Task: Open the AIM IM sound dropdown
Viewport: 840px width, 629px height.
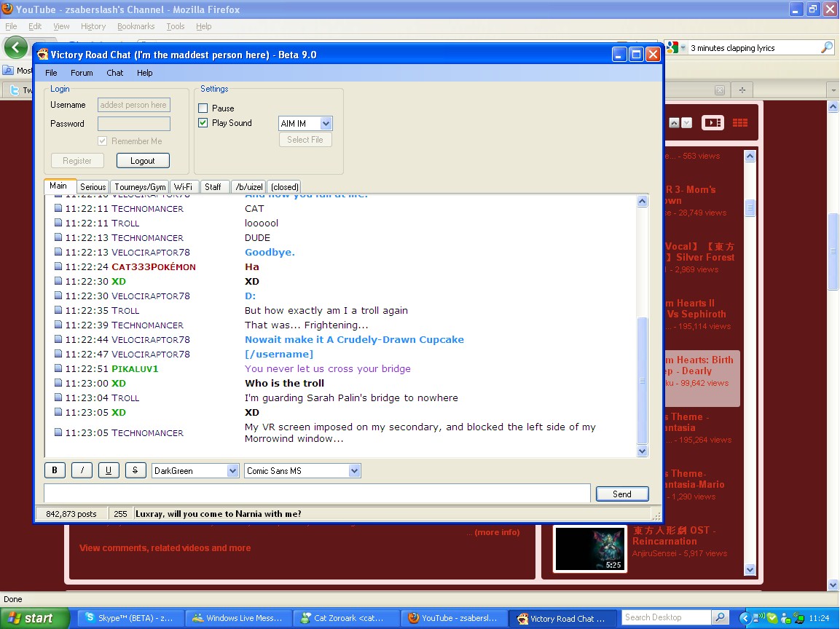Action: (x=326, y=124)
